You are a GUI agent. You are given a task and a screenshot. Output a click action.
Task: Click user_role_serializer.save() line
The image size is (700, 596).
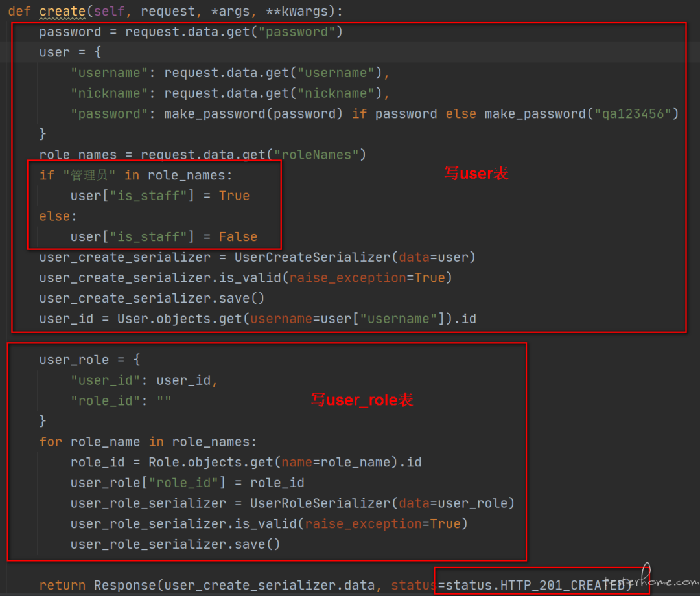point(176,545)
